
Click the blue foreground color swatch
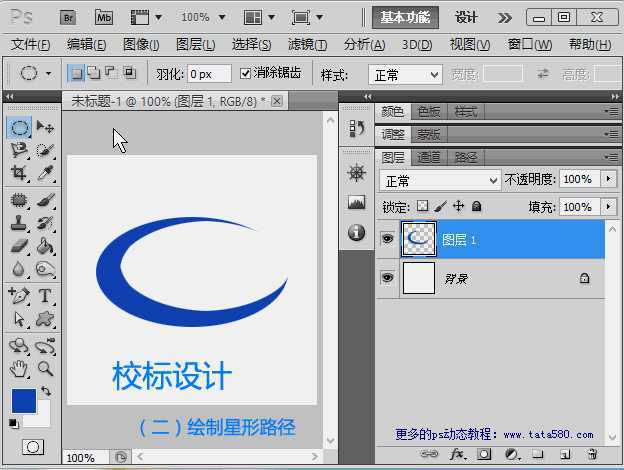[24, 401]
